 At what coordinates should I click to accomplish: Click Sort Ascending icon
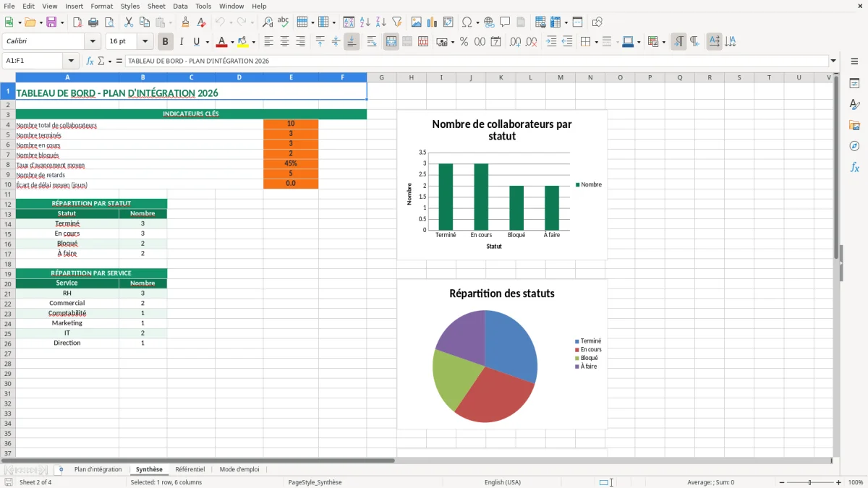[365, 22]
